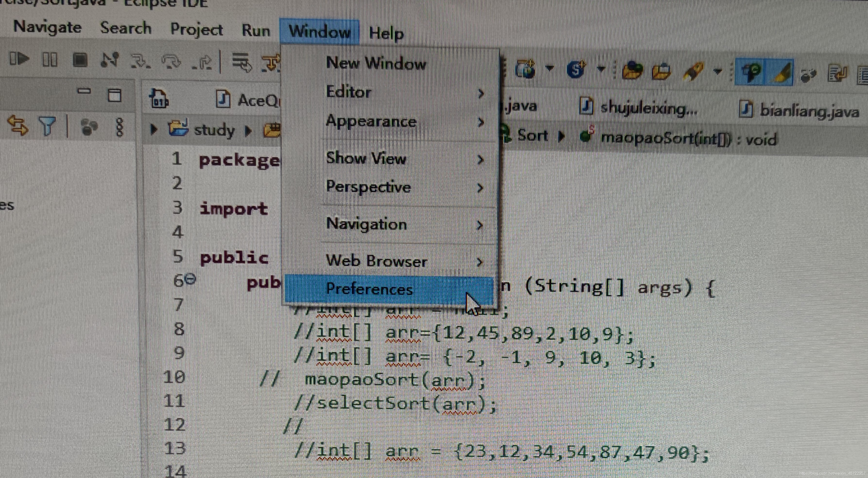Click the Disconnect toolbar icon
The height and width of the screenshot is (478, 868).
(x=110, y=60)
